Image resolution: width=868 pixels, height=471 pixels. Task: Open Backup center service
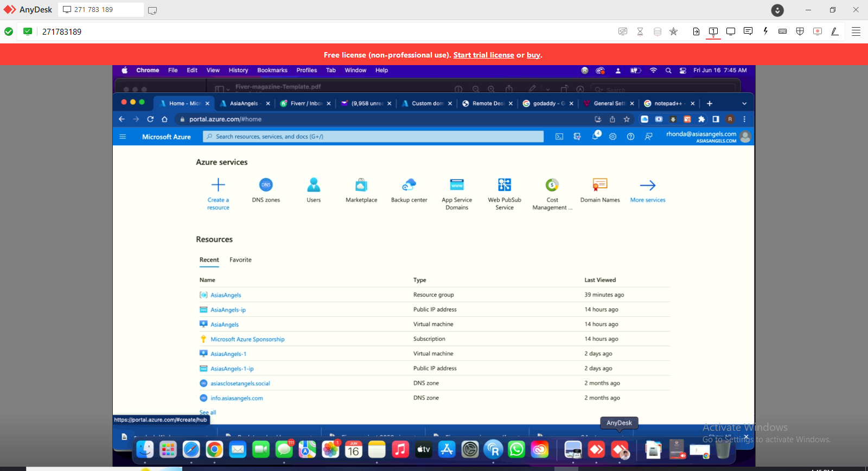click(x=409, y=190)
